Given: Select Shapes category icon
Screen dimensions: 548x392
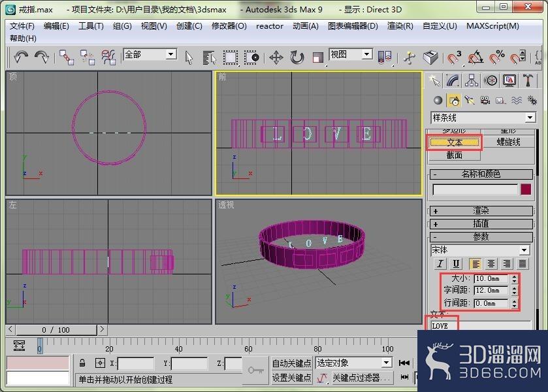Looking at the screenshot, I should point(454,101).
